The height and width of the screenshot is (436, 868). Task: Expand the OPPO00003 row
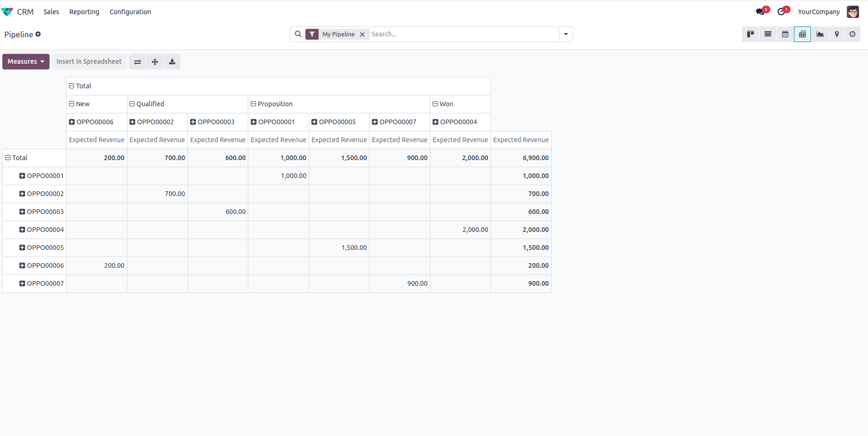coord(34,212)
